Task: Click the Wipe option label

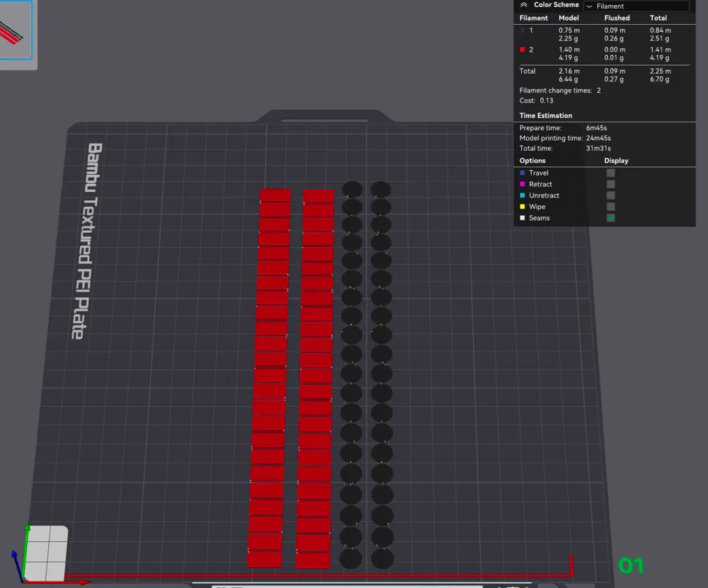Action: (x=537, y=207)
